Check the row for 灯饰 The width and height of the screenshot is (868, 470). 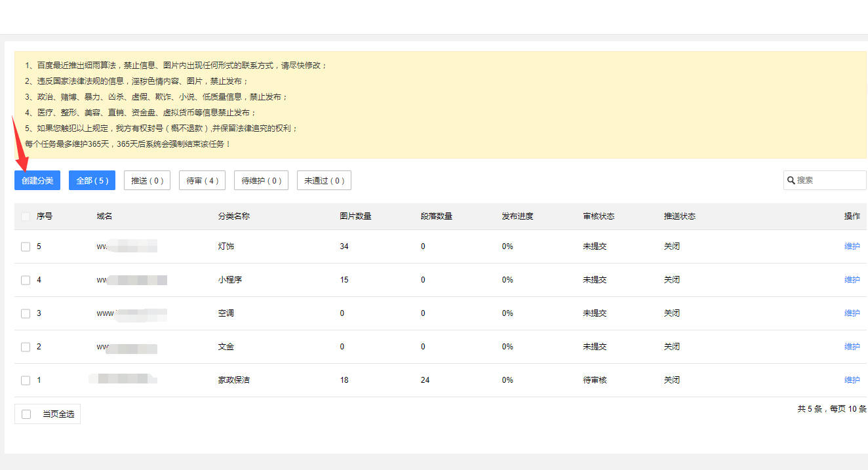pyautogui.click(x=26, y=246)
